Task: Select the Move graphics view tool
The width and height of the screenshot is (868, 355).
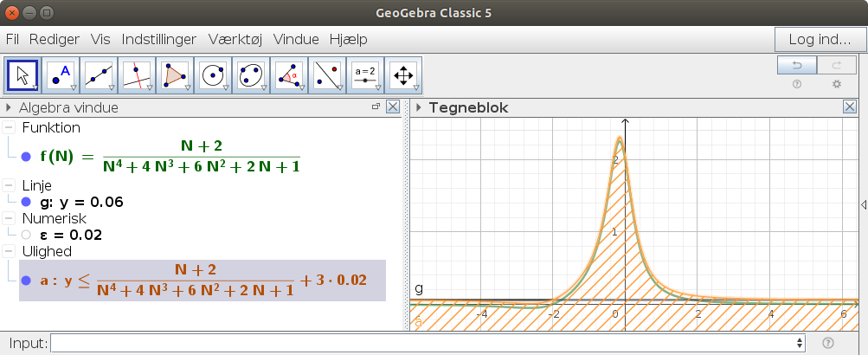Action: tap(403, 75)
